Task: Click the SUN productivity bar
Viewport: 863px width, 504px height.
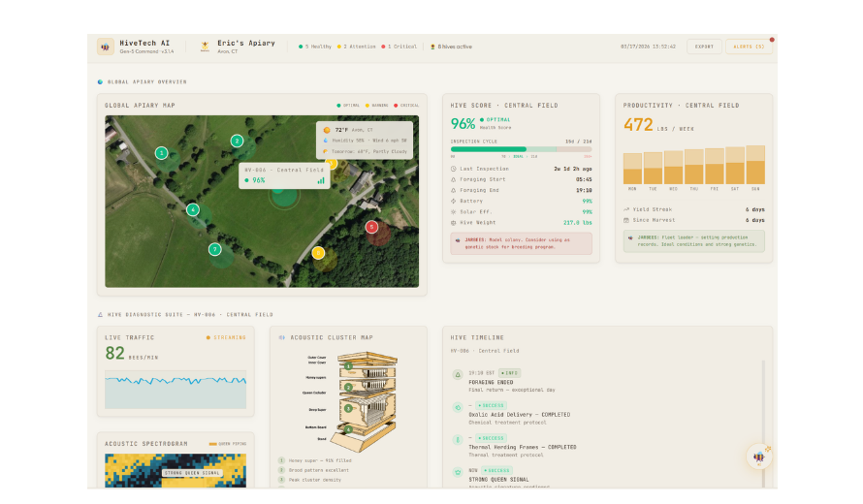Action: [755, 165]
